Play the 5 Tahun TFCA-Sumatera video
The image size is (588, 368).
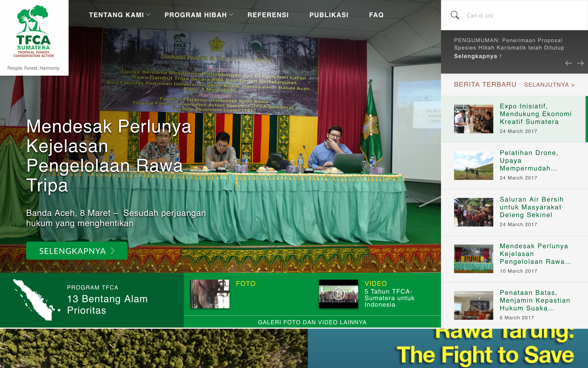[338, 294]
